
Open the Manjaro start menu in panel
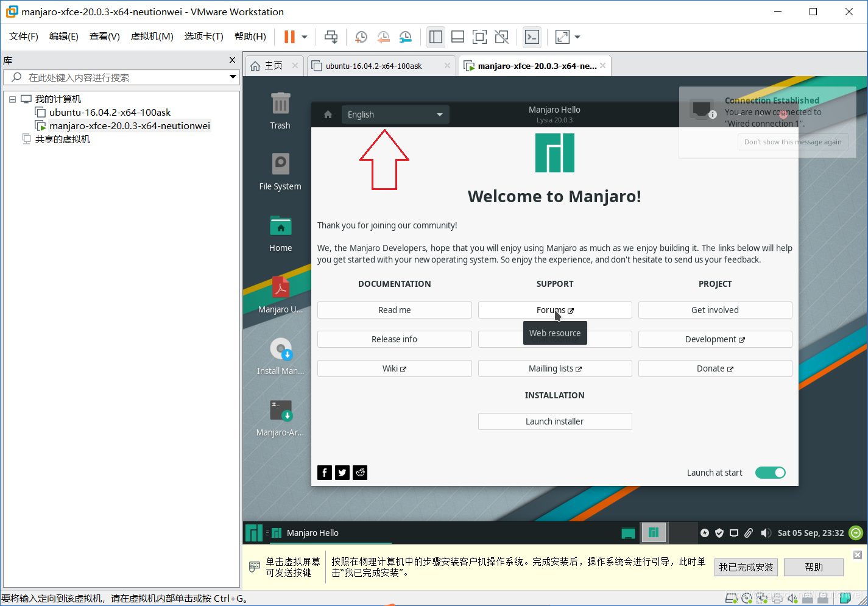pos(254,533)
